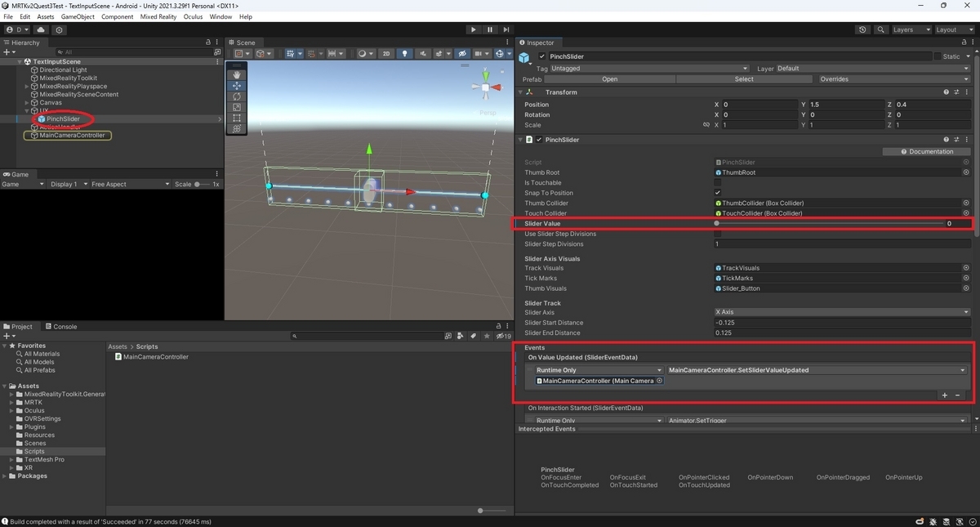Viewport: 980px width, 527px height.
Task: Toggle scene lighting bulb icon
Action: tap(404, 54)
